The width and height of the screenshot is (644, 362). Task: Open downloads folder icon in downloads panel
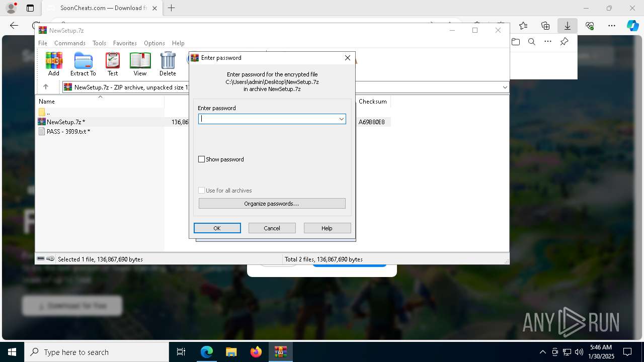pyautogui.click(x=516, y=42)
